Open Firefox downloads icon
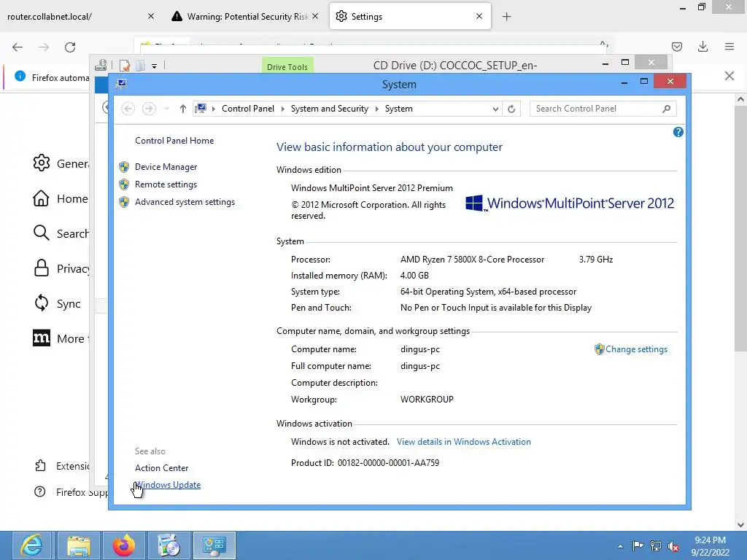The height and width of the screenshot is (560, 747). point(703,47)
